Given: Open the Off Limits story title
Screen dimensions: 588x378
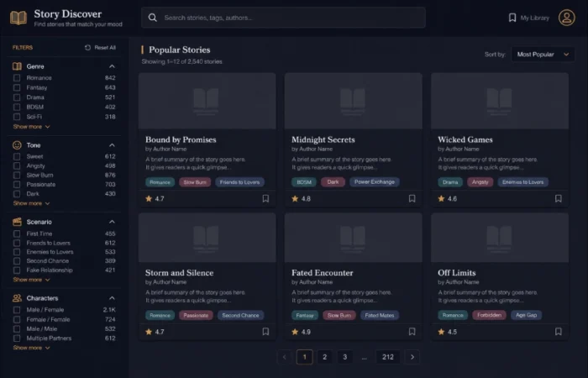Looking at the screenshot, I should 457,273.
